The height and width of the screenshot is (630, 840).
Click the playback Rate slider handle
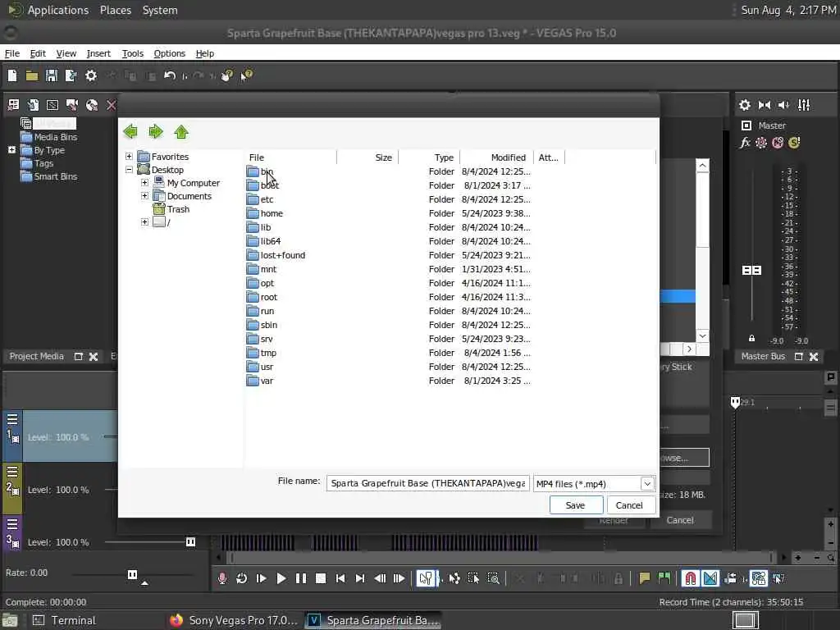coord(132,575)
